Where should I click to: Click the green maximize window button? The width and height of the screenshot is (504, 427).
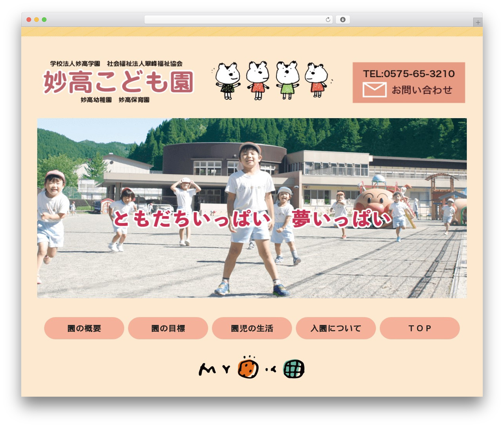pyautogui.click(x=44, y=20)
